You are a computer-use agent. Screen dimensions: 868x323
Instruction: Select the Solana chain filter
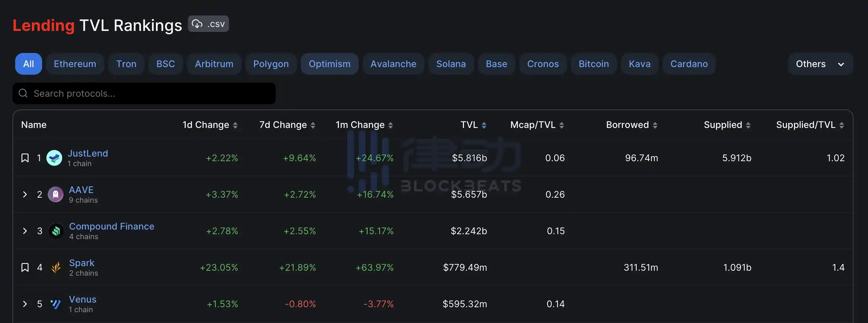pos(451,64)
